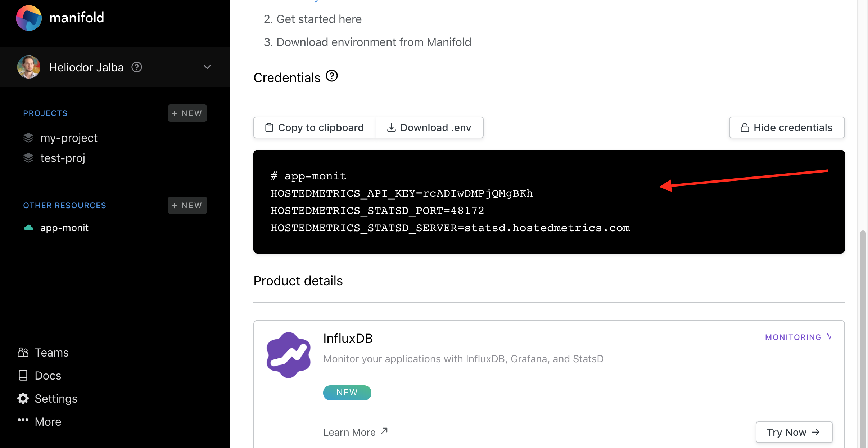This screenshot has height=448, width=868.
Task: Open the Teams page
Action: click(x=51, y=353)
